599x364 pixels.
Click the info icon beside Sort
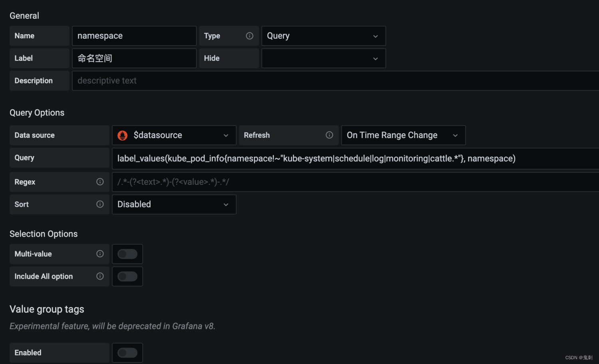point(100,204)
